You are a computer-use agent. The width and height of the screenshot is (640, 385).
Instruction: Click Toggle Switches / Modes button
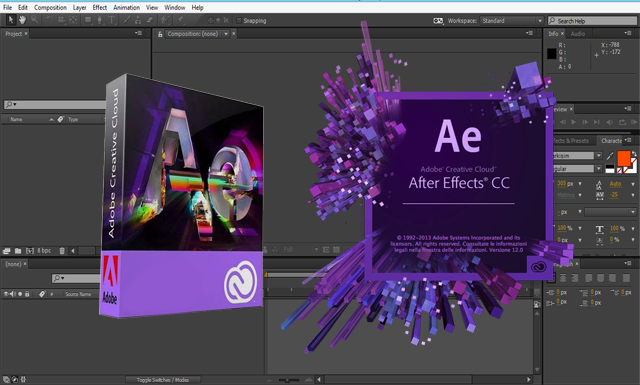click(163, 380)
